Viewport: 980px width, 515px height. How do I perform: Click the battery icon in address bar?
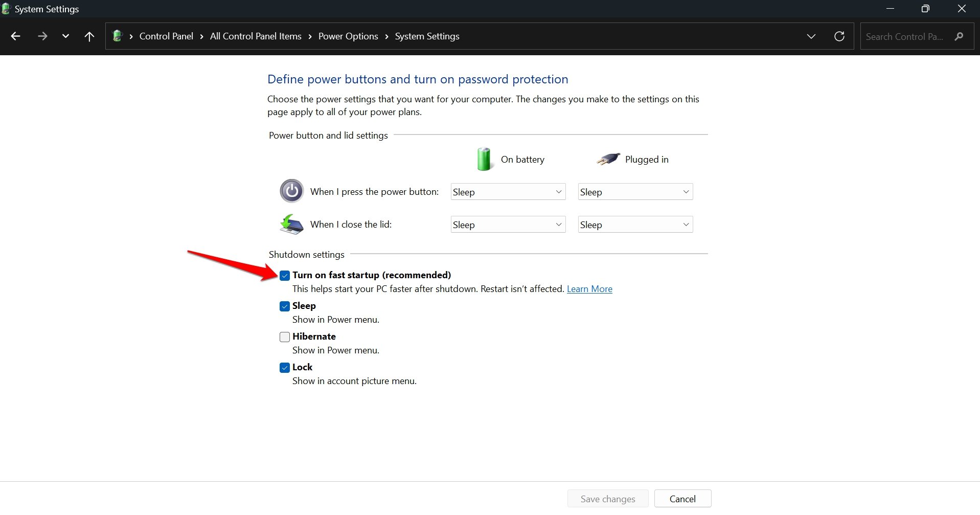tap(118, 36)
